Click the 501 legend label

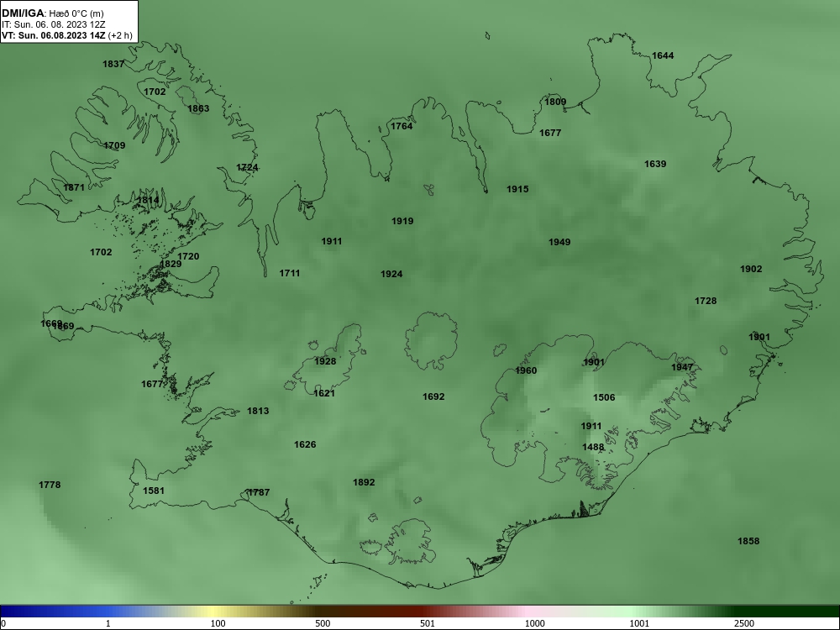pyautogui.click(x=428, y=623)
